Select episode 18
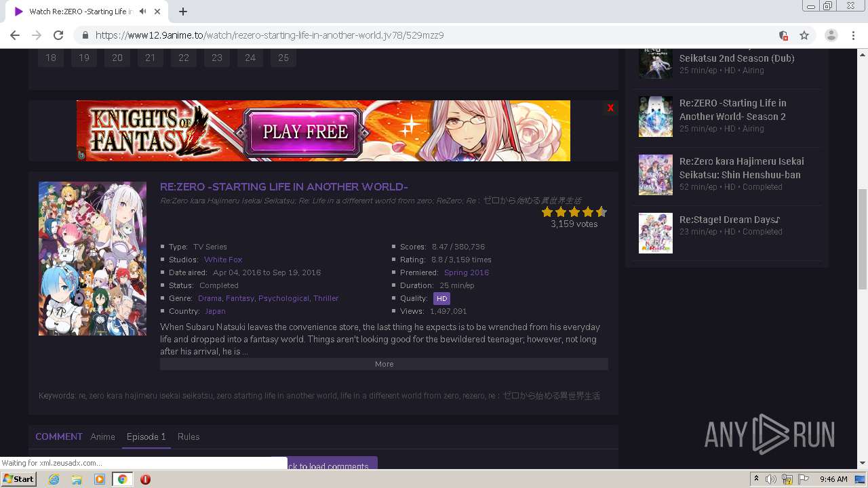This screenshot has height=488, width=868. [51, 58]
